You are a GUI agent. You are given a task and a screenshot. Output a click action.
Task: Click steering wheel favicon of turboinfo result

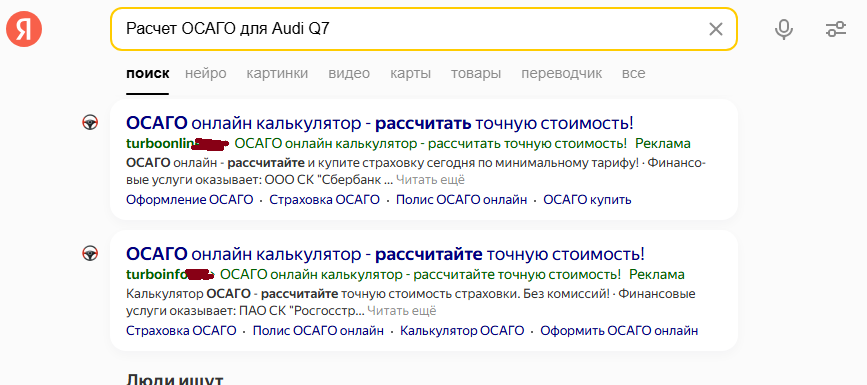point(90,253)
